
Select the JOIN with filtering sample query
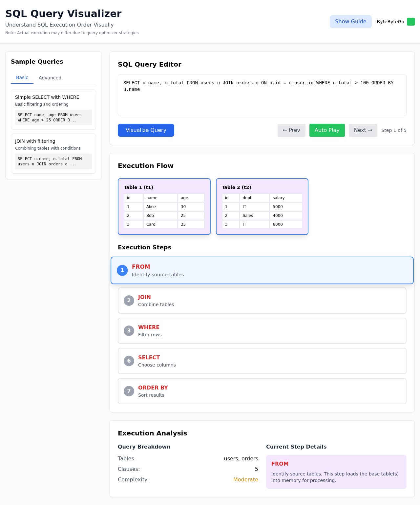pyautogui.click(x=53, y=153)
